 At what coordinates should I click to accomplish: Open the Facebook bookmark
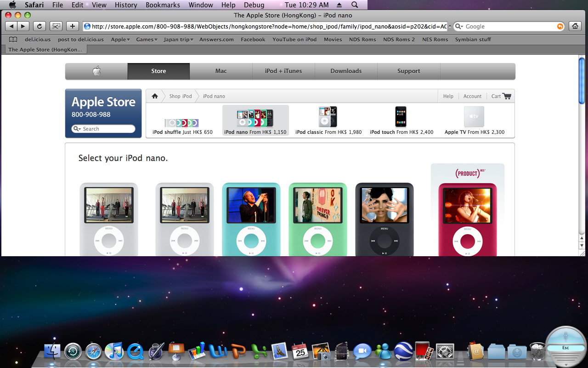pyautogui.click(x=253, y=40)
